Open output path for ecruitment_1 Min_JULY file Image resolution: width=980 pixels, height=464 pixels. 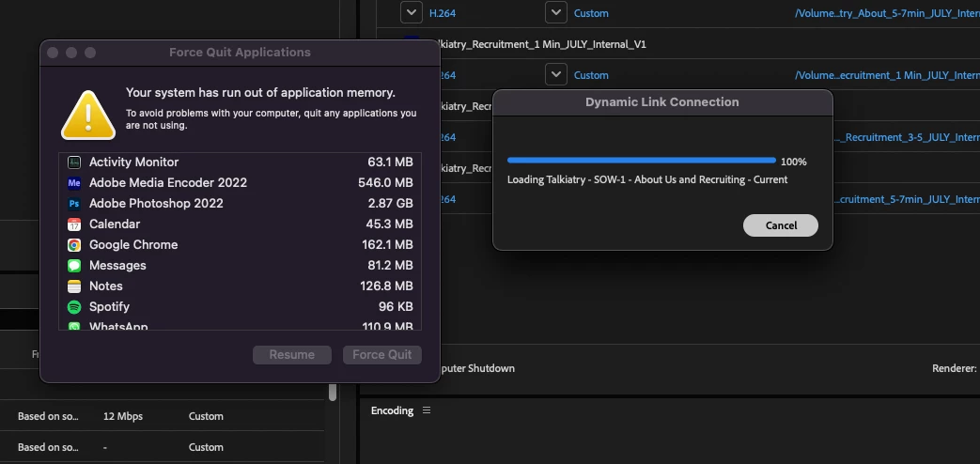point(887,75)
